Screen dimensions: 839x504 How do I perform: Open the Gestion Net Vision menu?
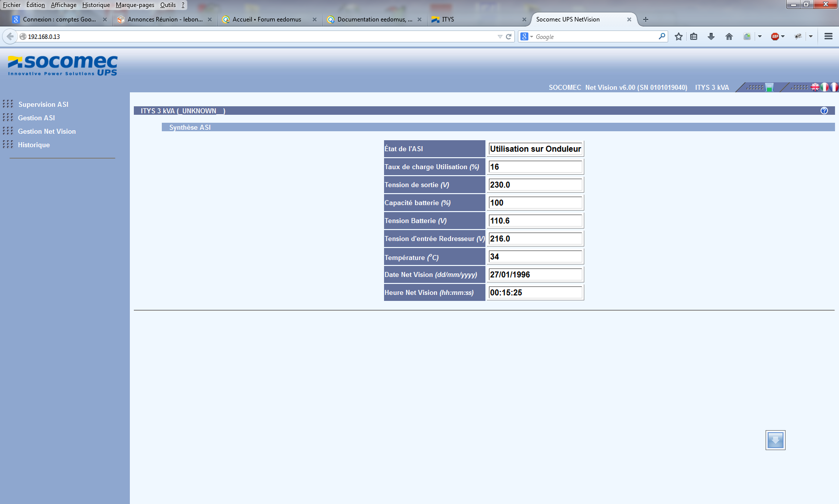pyautogui.click(x=46, y=131)
